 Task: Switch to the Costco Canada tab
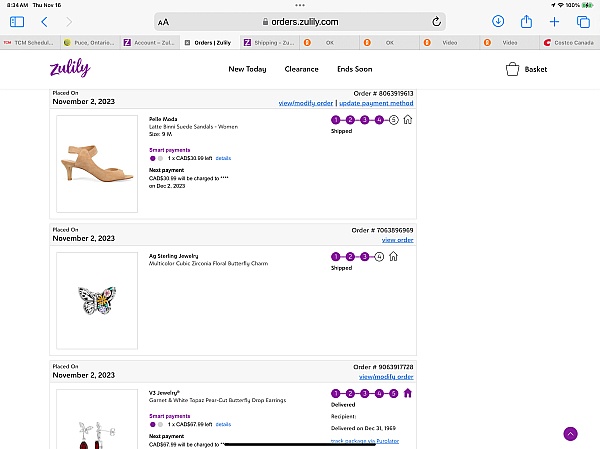pyautogui.click(x=570, y=42)
